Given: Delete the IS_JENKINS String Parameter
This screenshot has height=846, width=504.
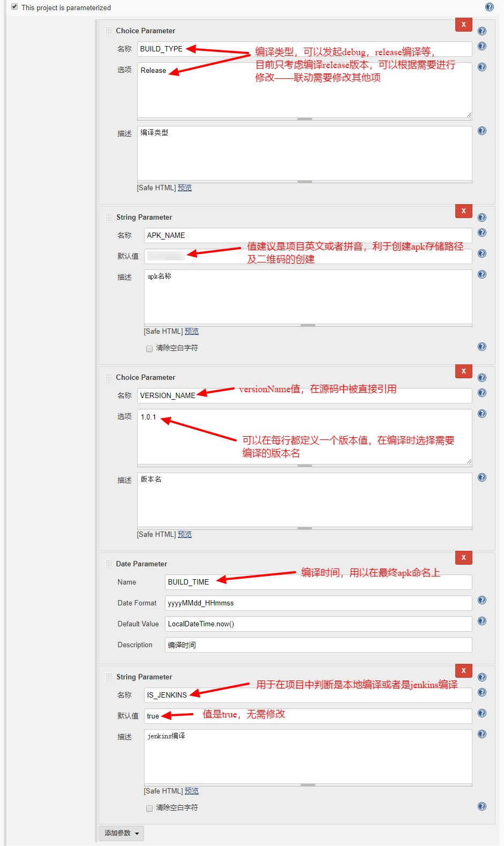Looking at the screenshot, I should pos(463,671).
